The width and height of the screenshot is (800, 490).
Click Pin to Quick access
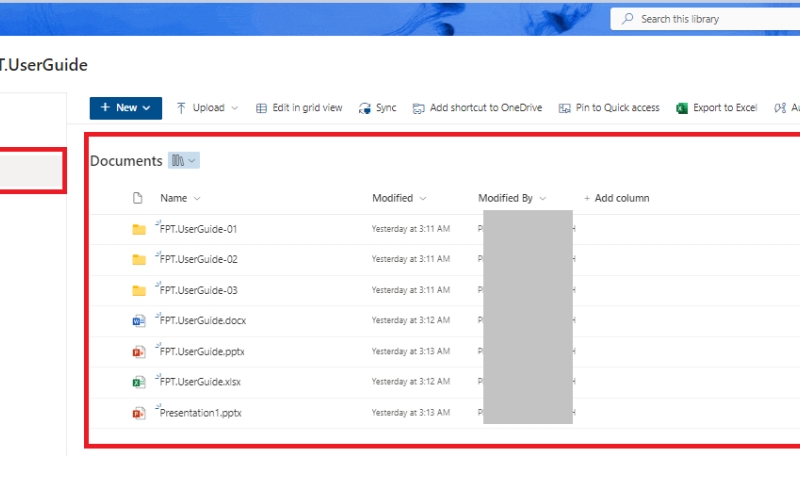coord(609,108)
